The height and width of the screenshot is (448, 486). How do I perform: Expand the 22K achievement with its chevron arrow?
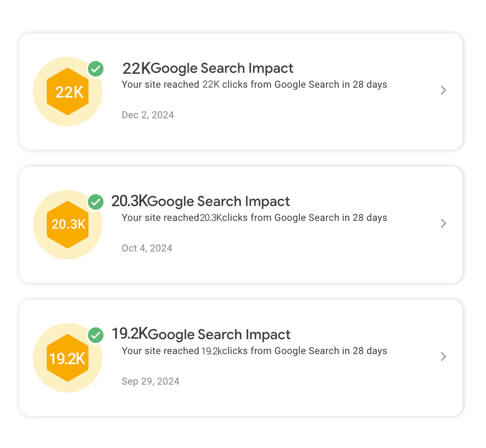click(x=443, y=90)
